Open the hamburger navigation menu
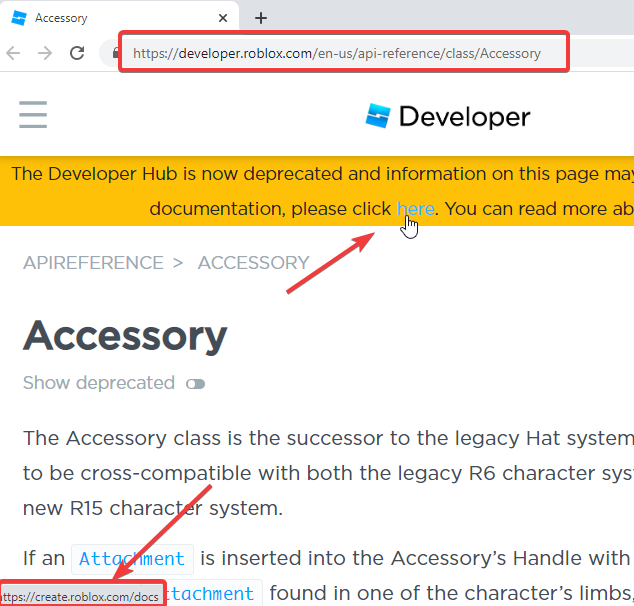 33,115
